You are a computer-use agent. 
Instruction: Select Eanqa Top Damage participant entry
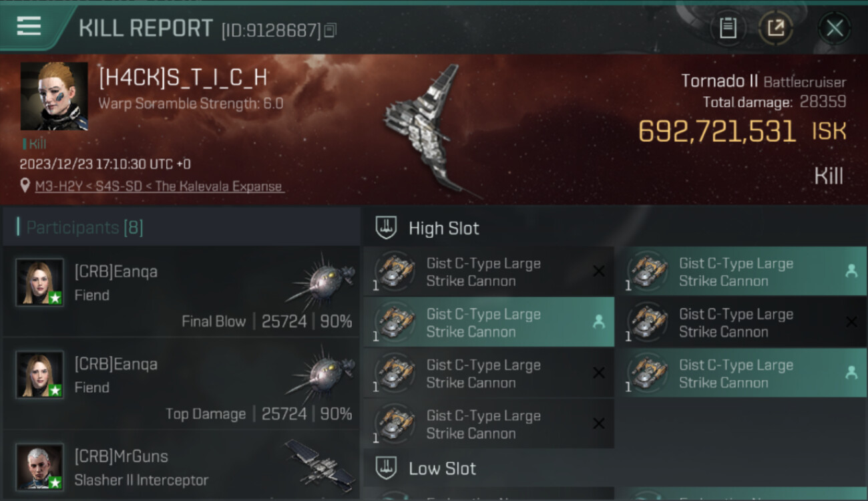pos(181,383)
